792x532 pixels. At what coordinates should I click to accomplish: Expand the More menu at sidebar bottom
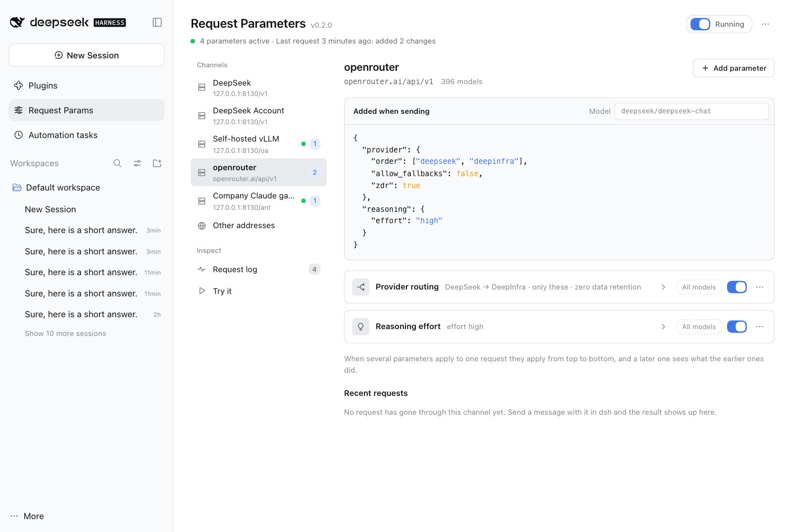pos(27,516)
